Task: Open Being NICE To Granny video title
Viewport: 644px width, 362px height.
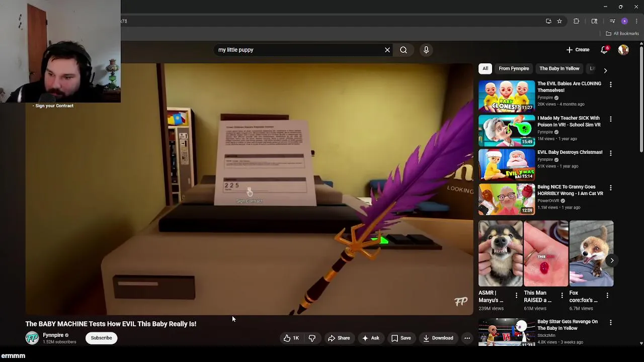Action: [x=570, y=190]
